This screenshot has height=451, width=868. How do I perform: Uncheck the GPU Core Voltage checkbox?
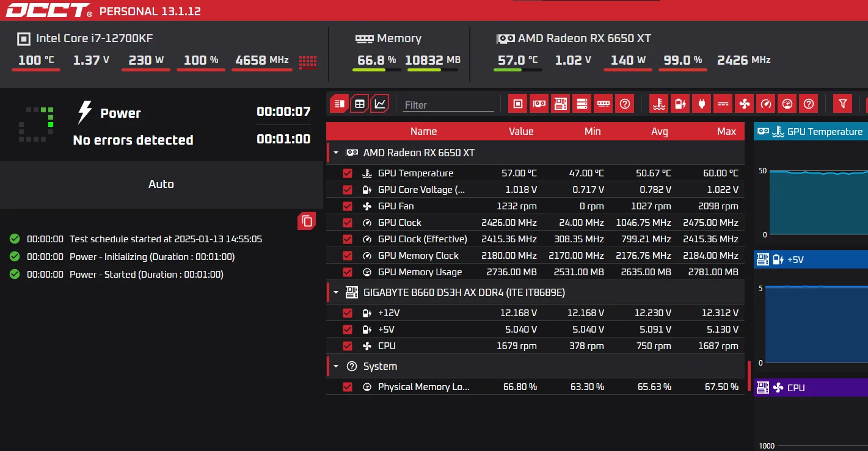(348, 190)
